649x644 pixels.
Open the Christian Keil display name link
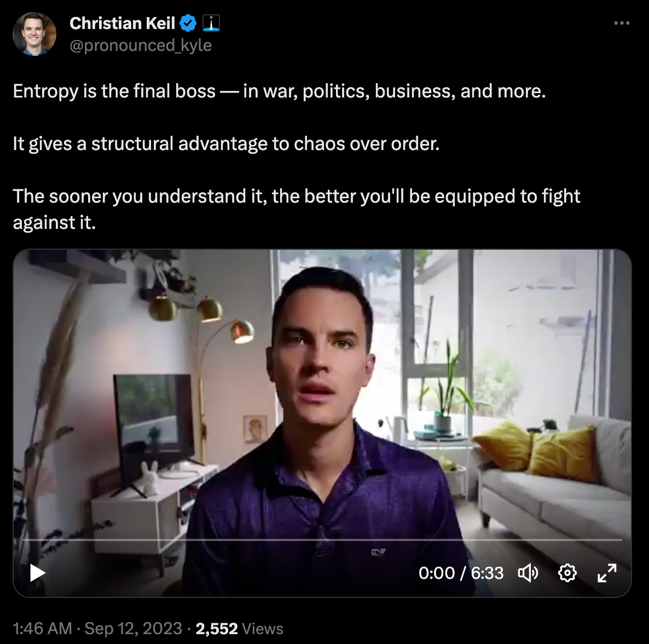coord(122,23)
